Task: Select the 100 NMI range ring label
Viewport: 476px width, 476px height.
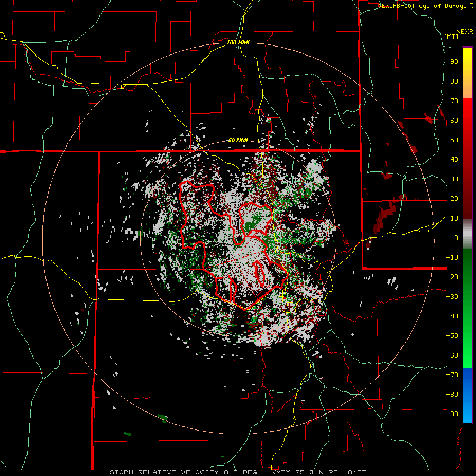Action: [238, 42]
